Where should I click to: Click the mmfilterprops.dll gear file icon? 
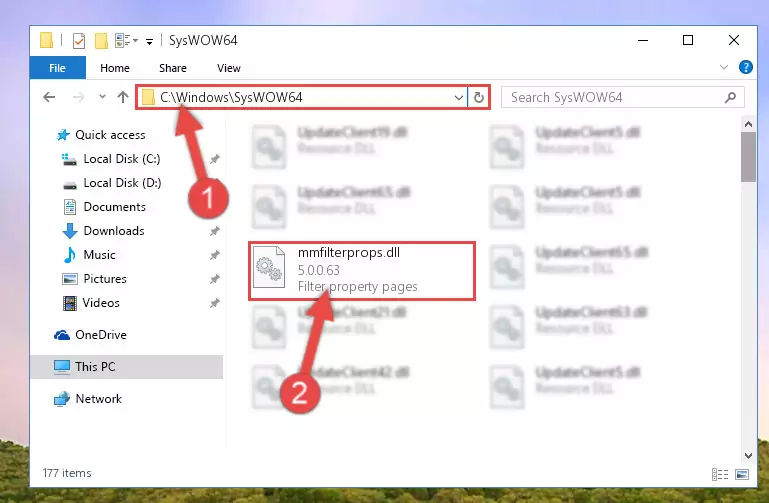click(269, 267)
